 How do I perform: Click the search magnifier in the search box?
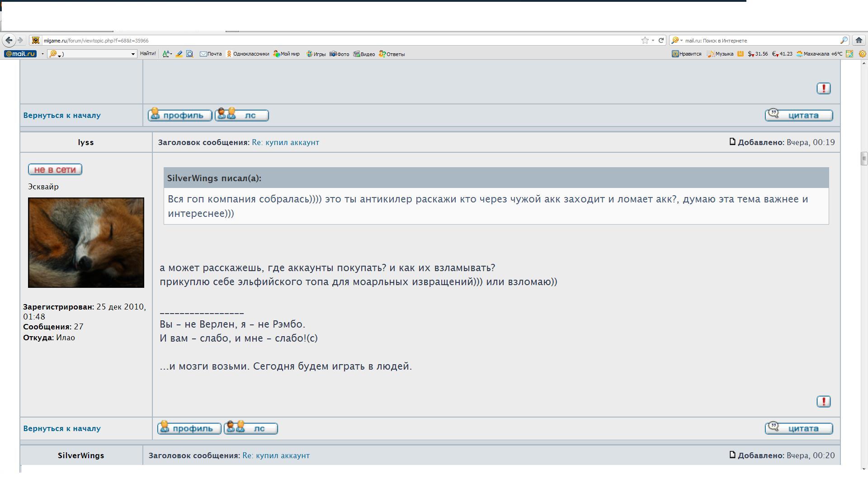[x=844, y=40]
